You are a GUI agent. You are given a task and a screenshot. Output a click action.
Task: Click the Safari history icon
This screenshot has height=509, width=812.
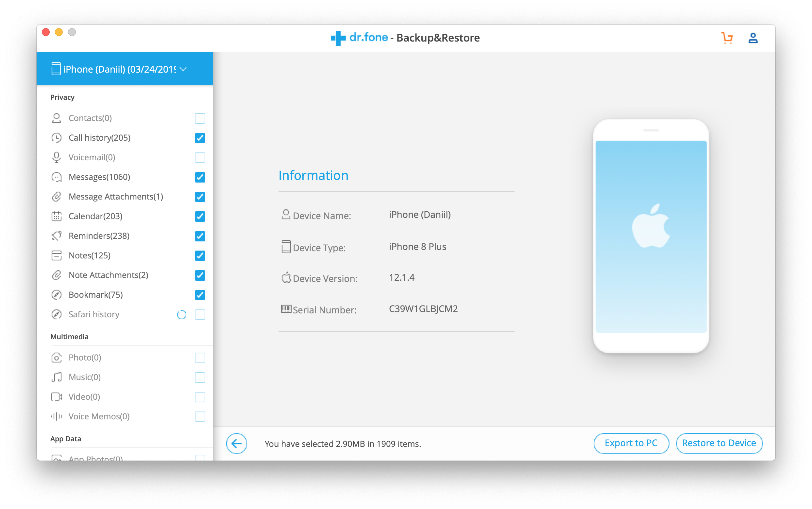(x=57, y=314)
